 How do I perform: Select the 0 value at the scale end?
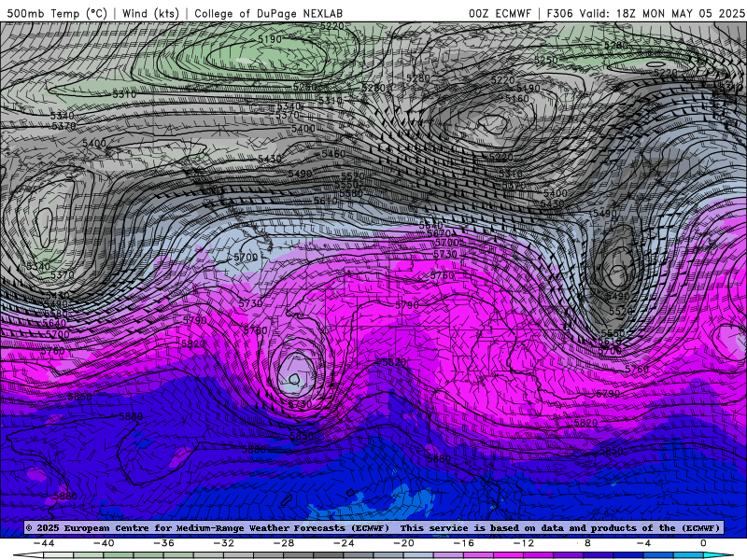pyautogui.click(x=703, y=543)
